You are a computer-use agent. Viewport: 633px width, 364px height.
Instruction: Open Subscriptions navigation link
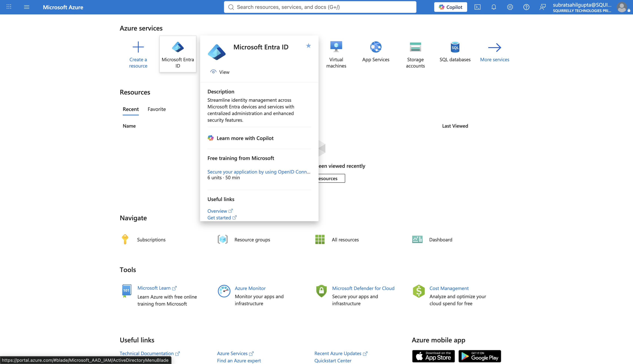coord(151,240)
